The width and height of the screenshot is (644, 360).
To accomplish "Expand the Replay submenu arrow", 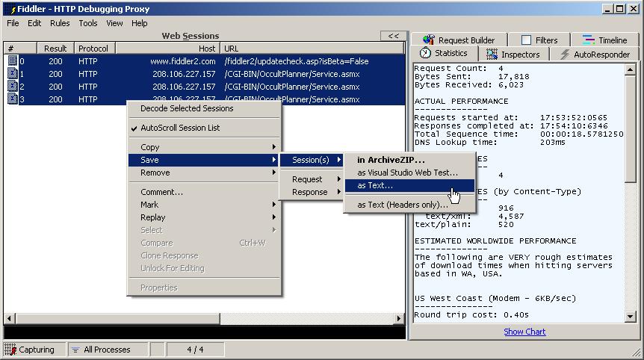I will (273, 217).
